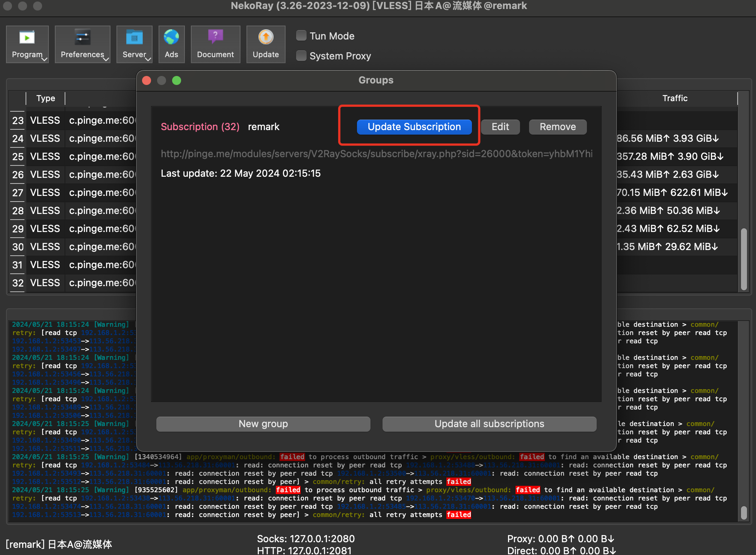Screen dimensions: 756x555
Task: Click the Traffic column header
Action: pyautogui.click(x=674, y=98)
